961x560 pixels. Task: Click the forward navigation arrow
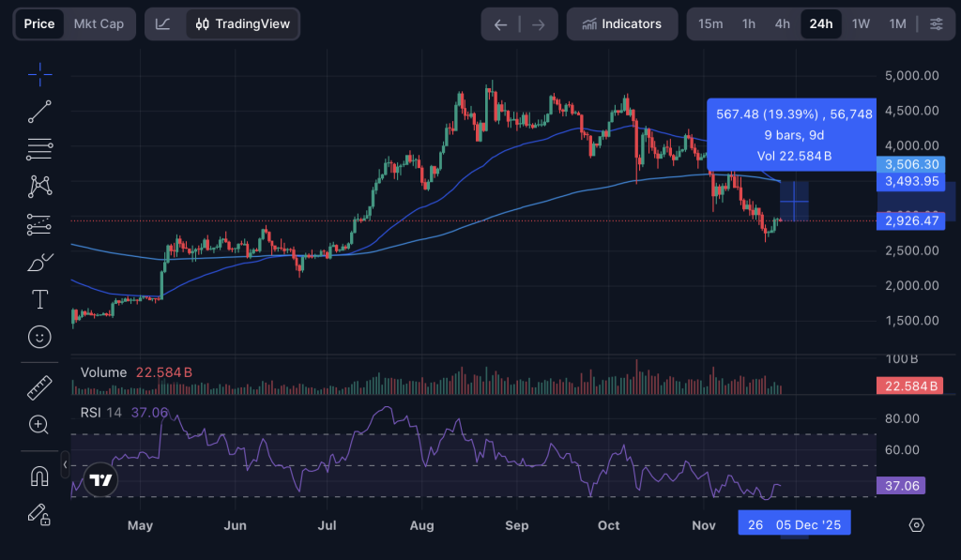click(537, 23)
